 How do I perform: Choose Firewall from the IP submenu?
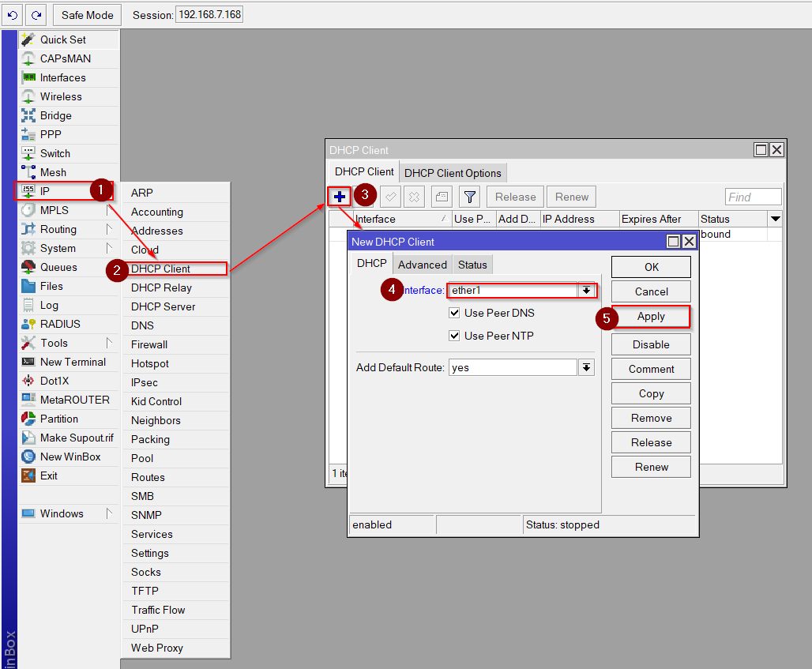(x=176, y=344)
